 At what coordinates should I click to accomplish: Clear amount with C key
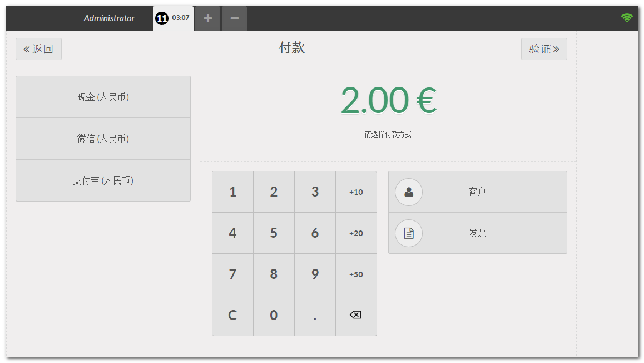point(232,316)
